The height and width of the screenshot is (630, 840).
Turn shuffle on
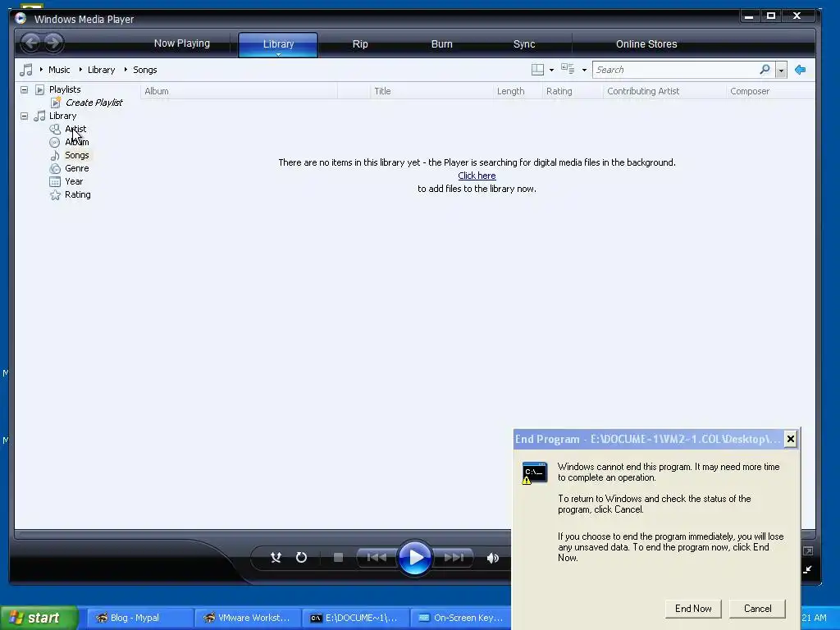click(x=276, y=558)
